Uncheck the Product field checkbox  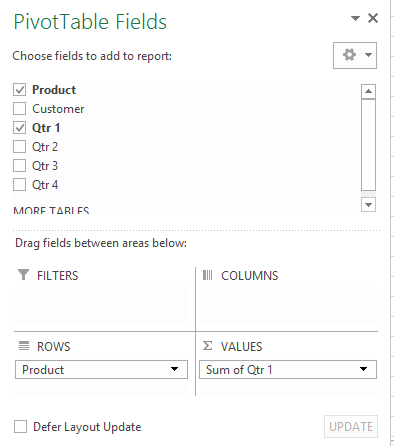pyautogui.click(x=20, y=89)
